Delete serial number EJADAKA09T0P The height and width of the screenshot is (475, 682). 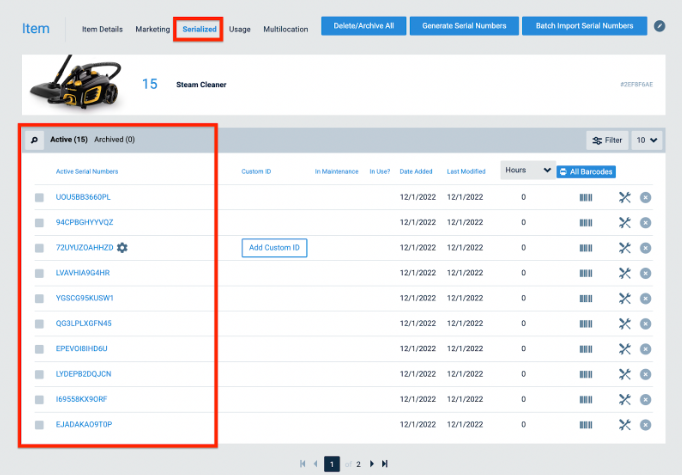click(x=645, y=425)
